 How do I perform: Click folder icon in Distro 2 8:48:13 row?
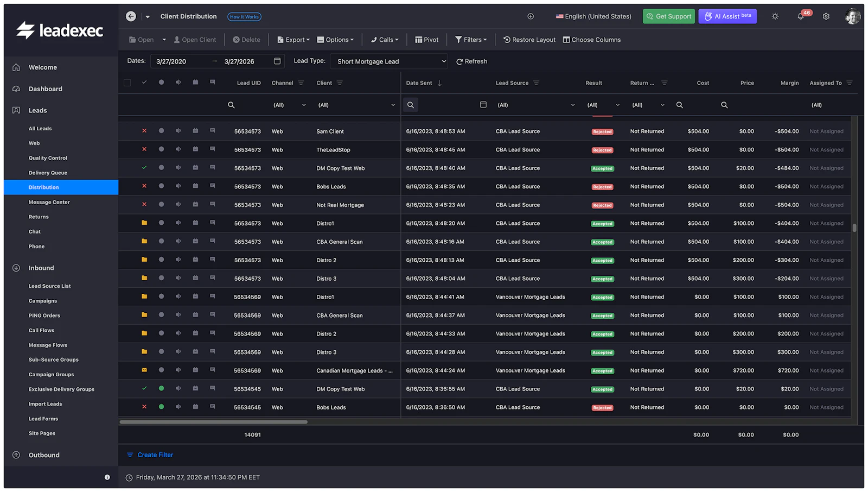point(144,260)
